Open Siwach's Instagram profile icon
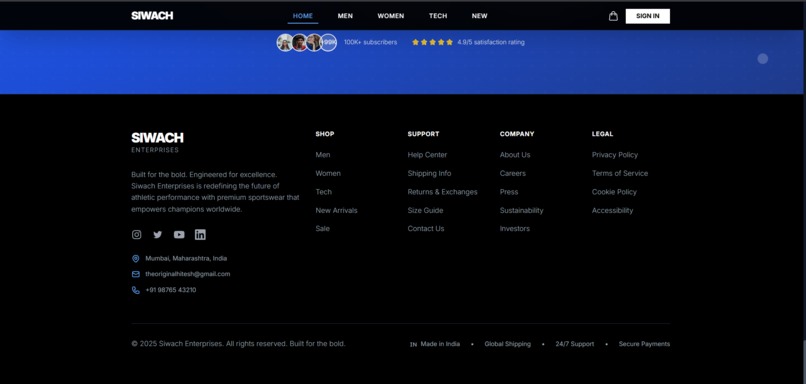Image resolution: width=806 pixels, height=384 pixels. pos(136,234)
